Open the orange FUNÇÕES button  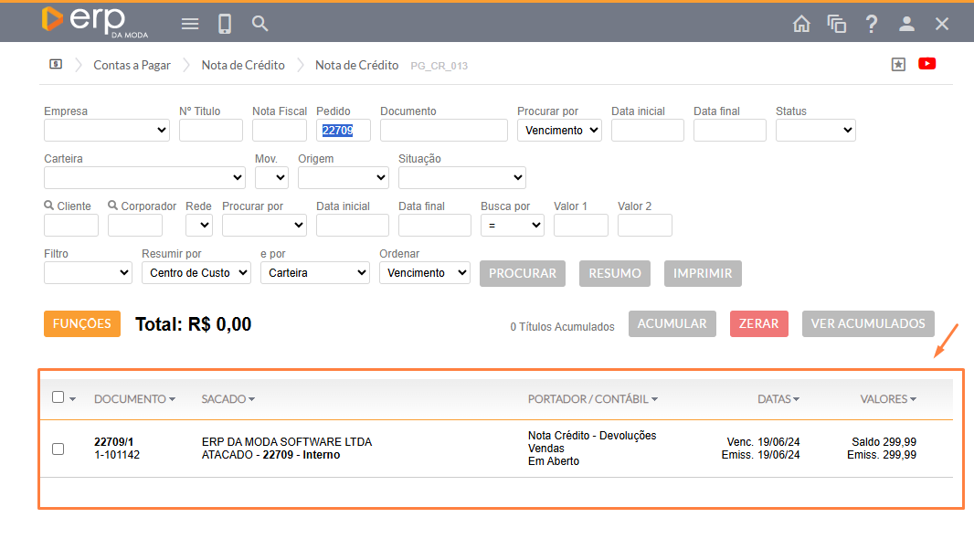tap(81, 323)
